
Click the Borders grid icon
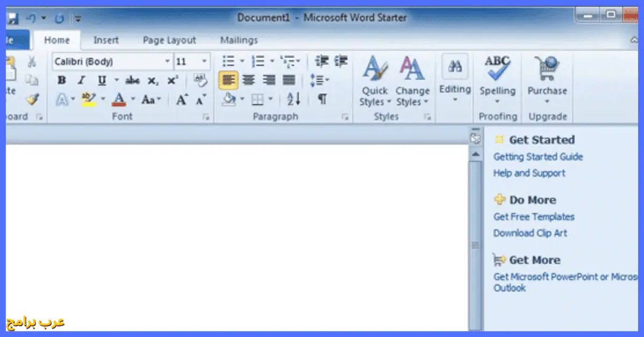(x=258, y=99)
